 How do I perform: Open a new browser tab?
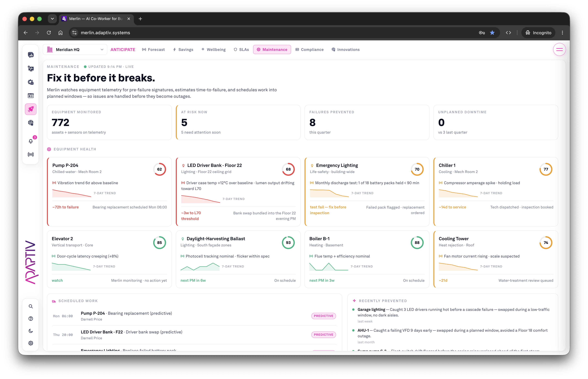coord(140,19)
